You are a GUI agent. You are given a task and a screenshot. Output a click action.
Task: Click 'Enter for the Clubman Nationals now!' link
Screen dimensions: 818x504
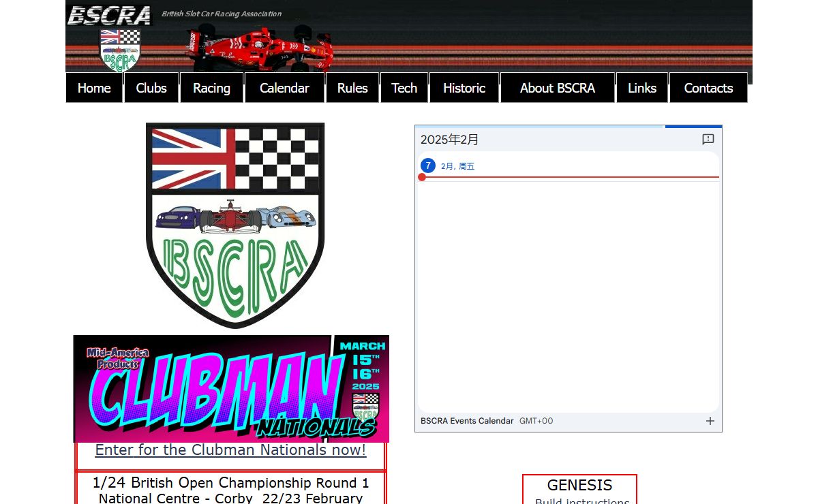[x=230, y=450]
